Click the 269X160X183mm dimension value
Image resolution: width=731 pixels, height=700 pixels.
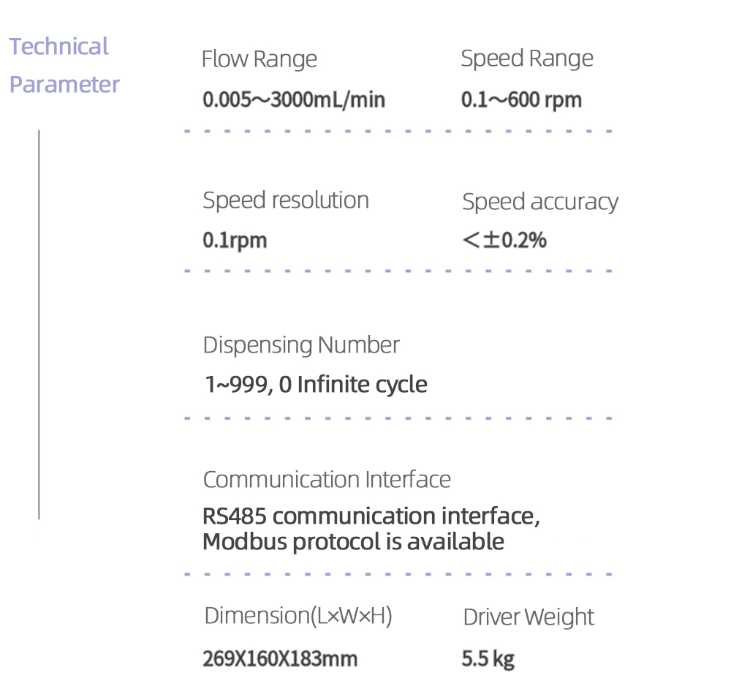pos(280,659)
